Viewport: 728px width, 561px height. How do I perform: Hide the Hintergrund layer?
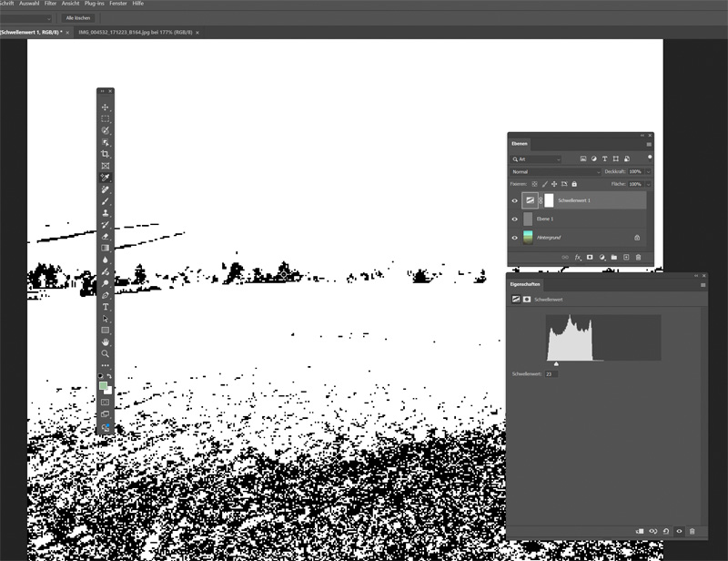click(x=514, y=238)
